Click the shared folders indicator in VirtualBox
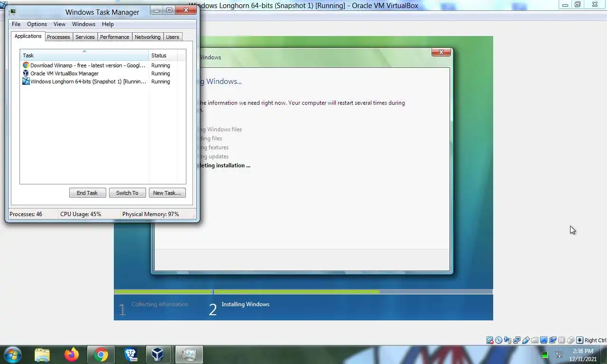Viewport: 607px width, 364px height. (535, 340)
